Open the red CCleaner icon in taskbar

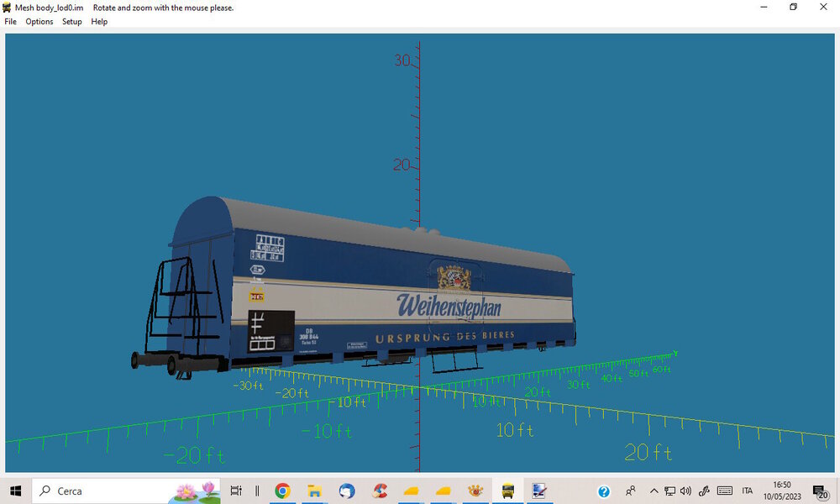(x=380, y=491)
